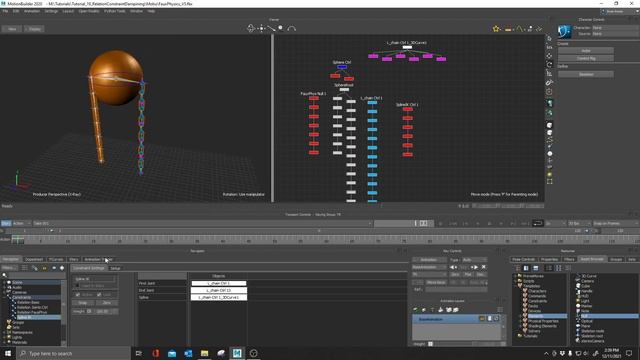Select the roll arc tool in viewer toolbar
Screen dimensions: 640x360
coord(291,29)
